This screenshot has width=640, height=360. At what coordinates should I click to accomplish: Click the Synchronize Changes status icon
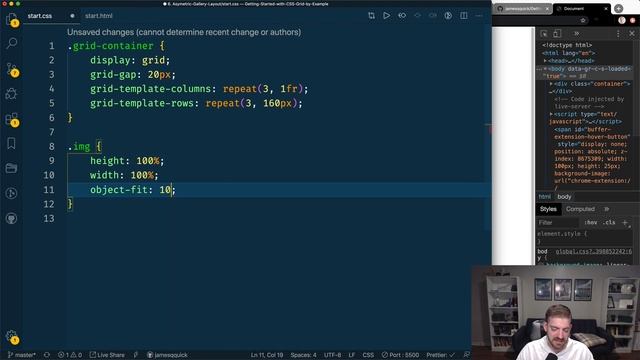point(47,355)
